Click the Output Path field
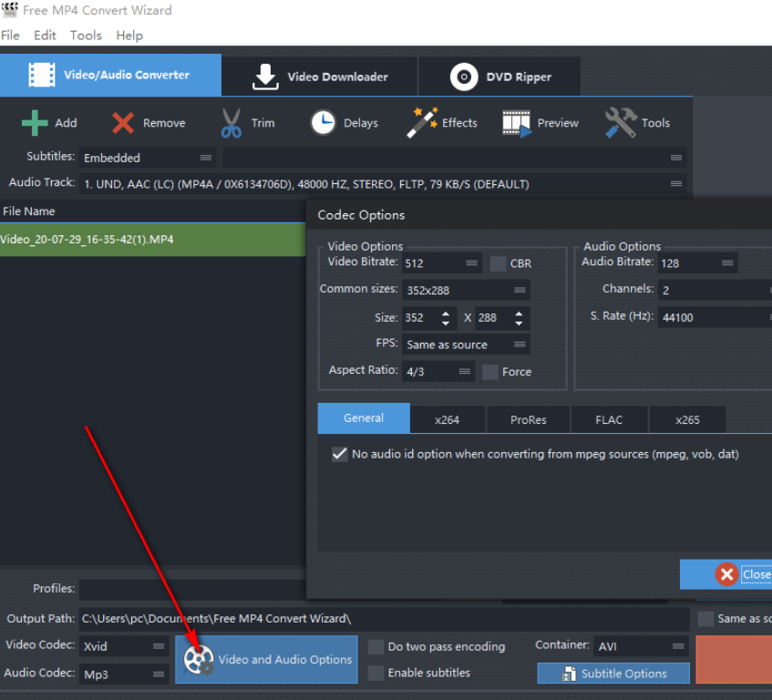 coord(384,619)
